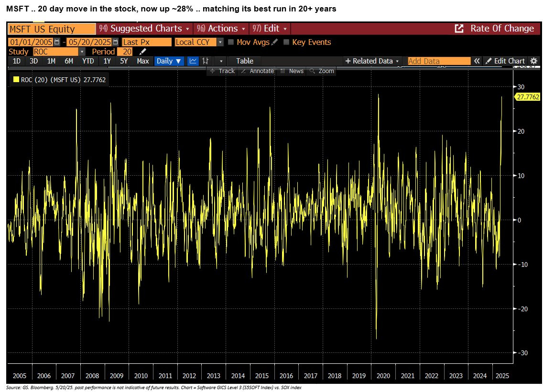Select the bar chart type icon
The width and height of the screenshot is (554, 392).
205,61
